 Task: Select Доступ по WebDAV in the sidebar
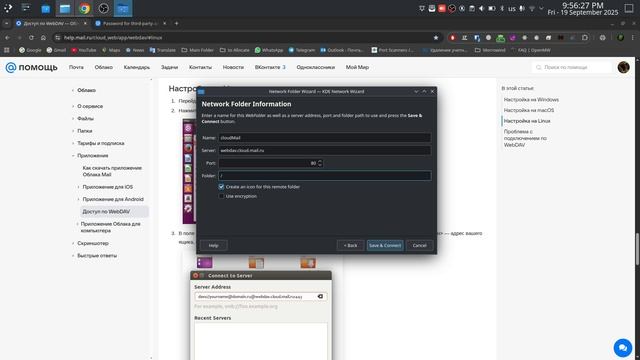click(x=114, y=211)
